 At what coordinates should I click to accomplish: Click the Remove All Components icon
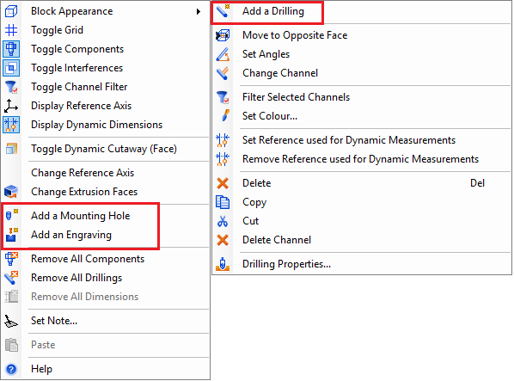point(11,259)
